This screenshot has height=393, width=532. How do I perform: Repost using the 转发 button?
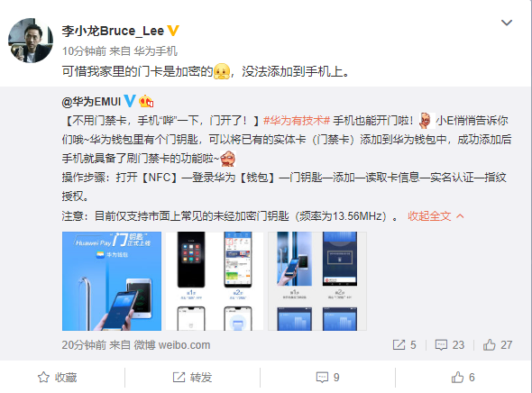click(192, 377)
